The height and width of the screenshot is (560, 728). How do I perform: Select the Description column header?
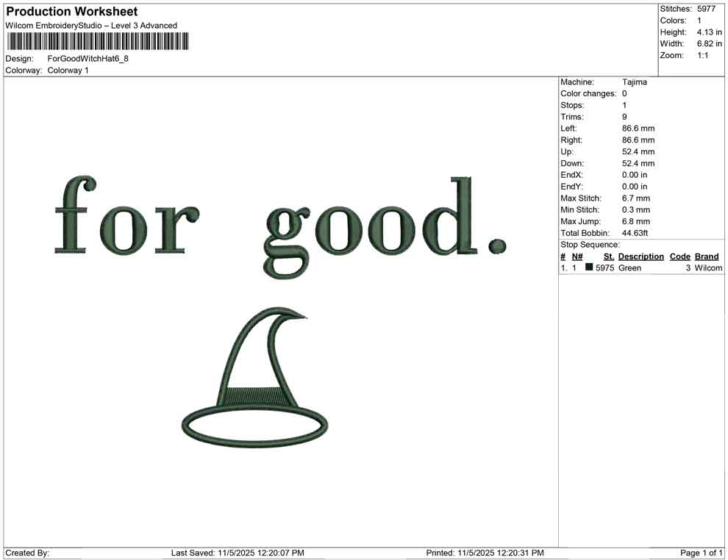pos(640,256)
